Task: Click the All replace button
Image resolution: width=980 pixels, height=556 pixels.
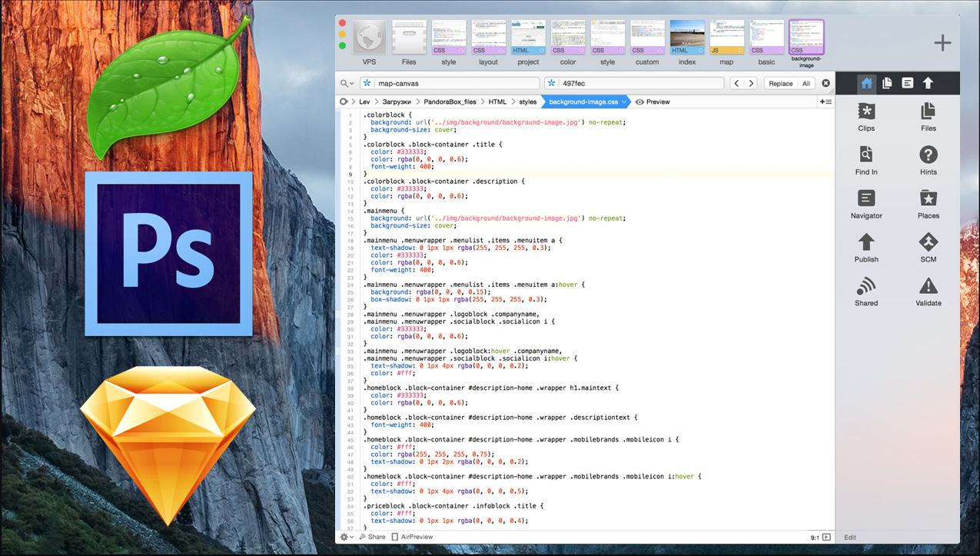Action: 806,83
